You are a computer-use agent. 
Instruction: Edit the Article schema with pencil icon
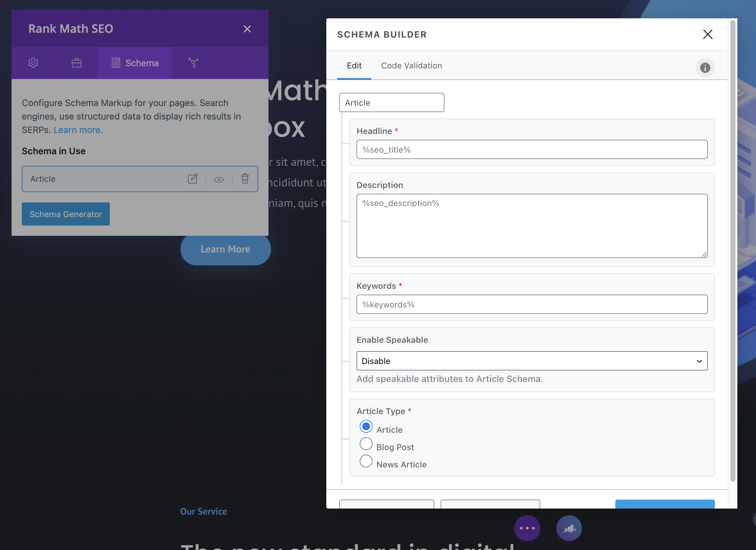coord(193,179)
